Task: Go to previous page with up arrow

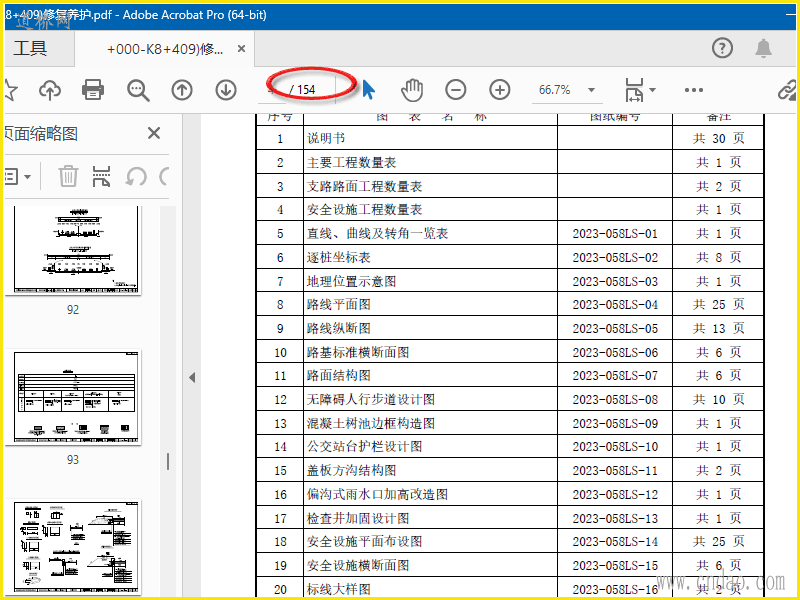Action: point(182,90)
